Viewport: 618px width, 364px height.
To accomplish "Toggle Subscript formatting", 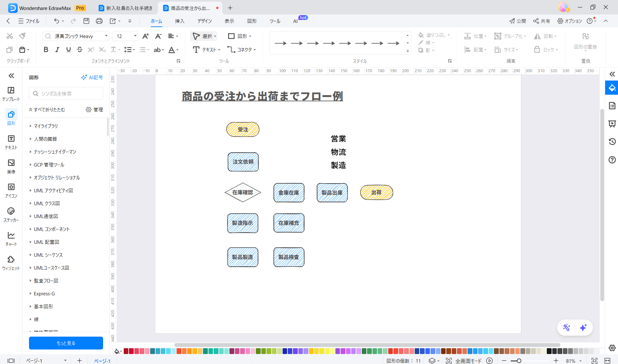I will coord(102,50).
